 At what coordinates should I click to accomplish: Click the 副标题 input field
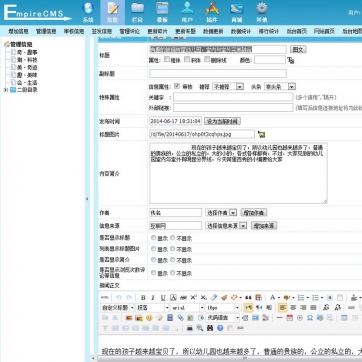tap(218, 73)
